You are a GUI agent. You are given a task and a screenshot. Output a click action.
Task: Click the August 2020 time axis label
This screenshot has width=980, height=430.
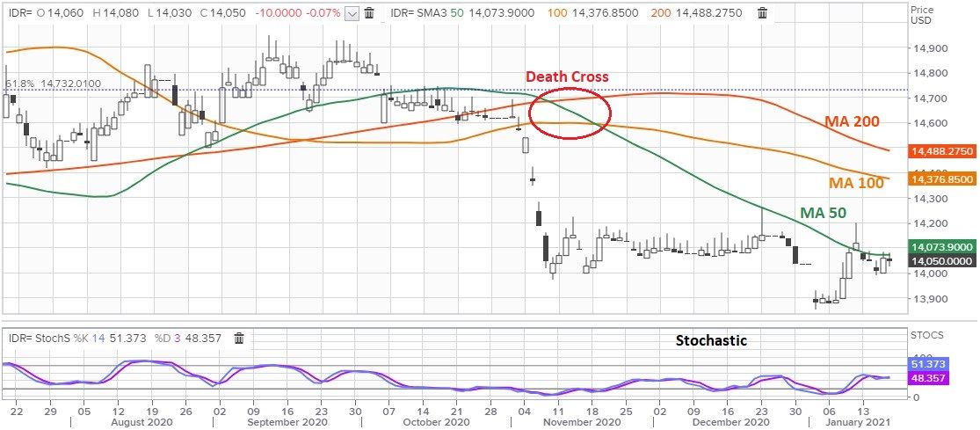[142, 422]
